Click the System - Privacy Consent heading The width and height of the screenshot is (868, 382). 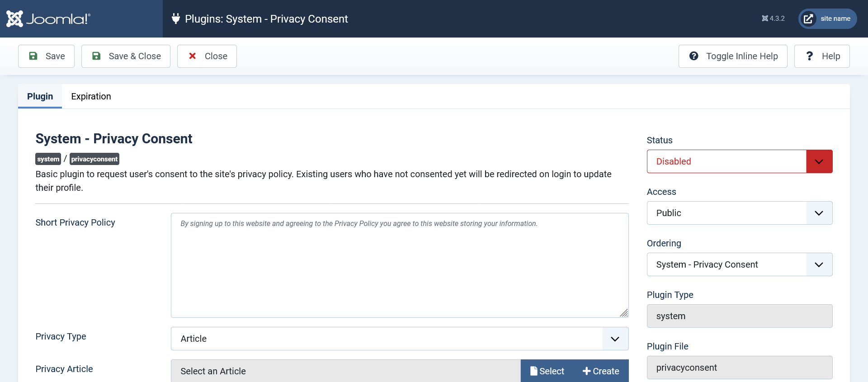pos(114,139)
